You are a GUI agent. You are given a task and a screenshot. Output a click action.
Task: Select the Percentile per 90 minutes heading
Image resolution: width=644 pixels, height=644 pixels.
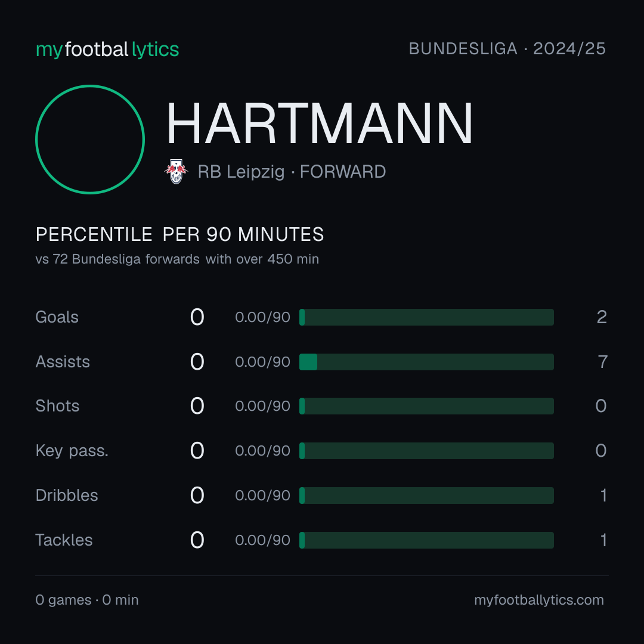point(179,234)
